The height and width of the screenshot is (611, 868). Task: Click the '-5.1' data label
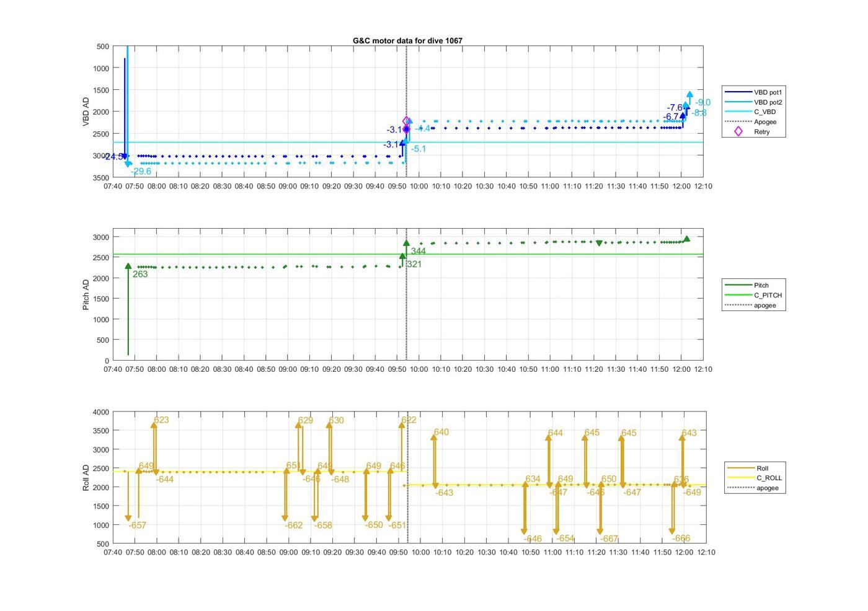coord(418,149)
